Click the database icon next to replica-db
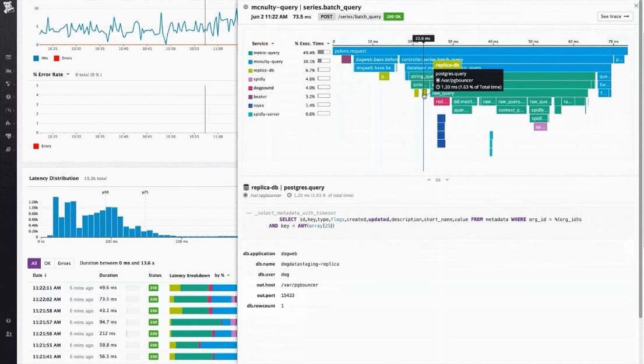 [x=246, y=187]
